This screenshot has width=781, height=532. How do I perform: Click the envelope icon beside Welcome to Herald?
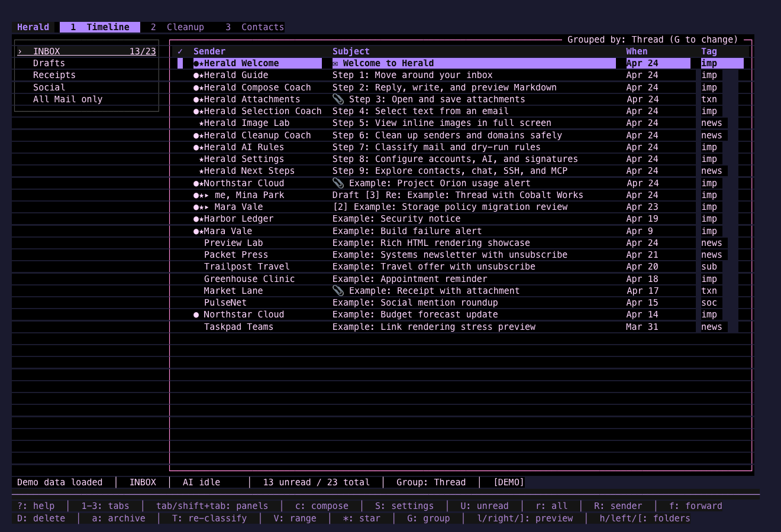pyautogui.click(x=335, y=64)
